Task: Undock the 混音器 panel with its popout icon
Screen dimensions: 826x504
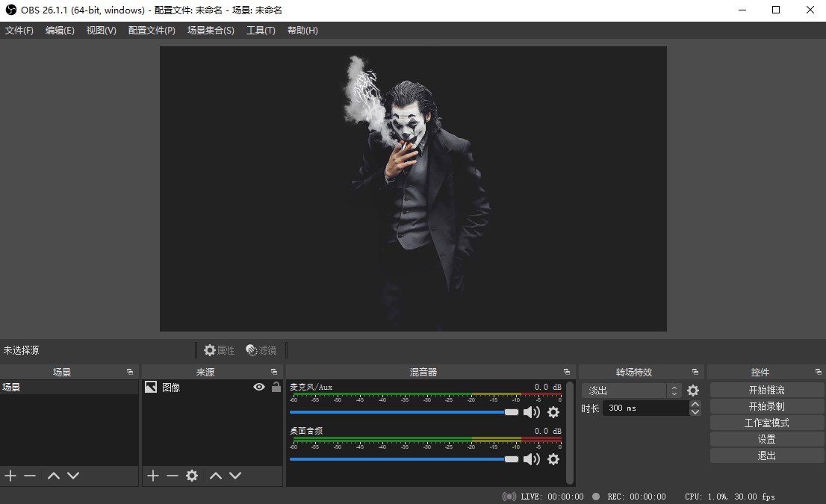Action: pyautogui.click(x=567, y=372)
